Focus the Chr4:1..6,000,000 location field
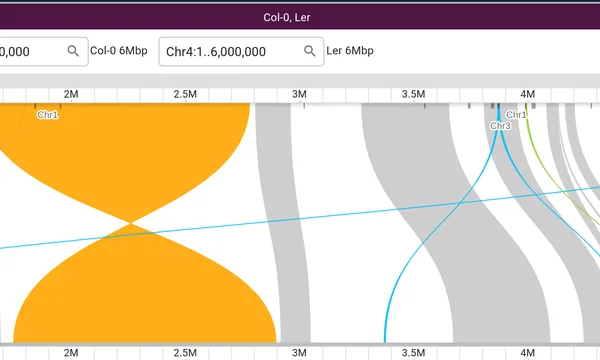The width and height of the screenshot is (600, 360). (241, 52)
